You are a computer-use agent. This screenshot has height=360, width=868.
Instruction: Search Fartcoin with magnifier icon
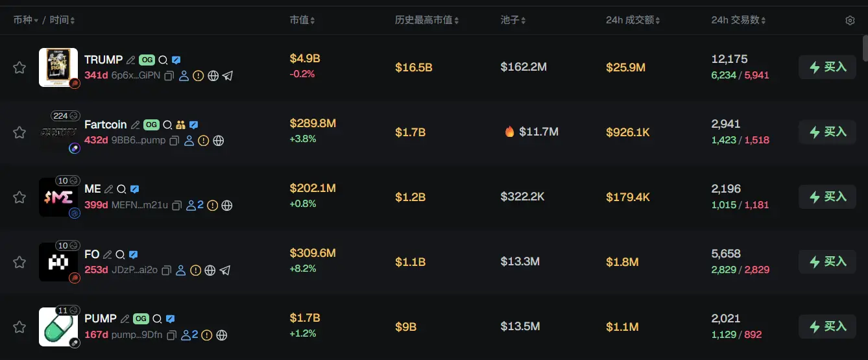pyautogui.click(x=167, y=125)
